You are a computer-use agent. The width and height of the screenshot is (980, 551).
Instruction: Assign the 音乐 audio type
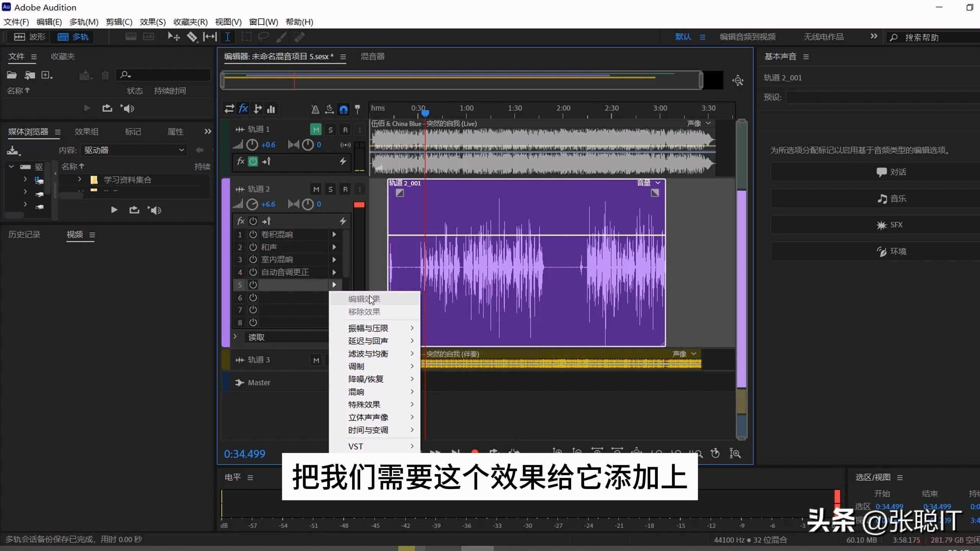(x=891, y=199)
